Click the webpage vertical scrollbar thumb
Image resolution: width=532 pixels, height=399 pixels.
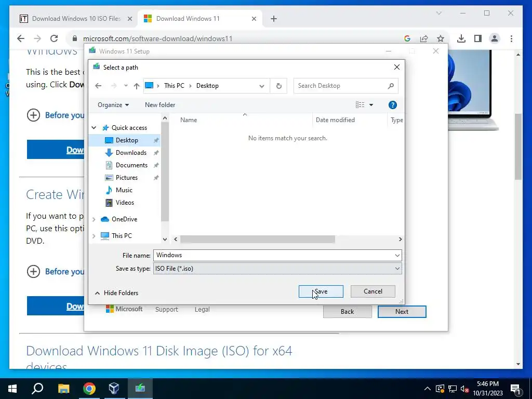(x=518, y=147)
